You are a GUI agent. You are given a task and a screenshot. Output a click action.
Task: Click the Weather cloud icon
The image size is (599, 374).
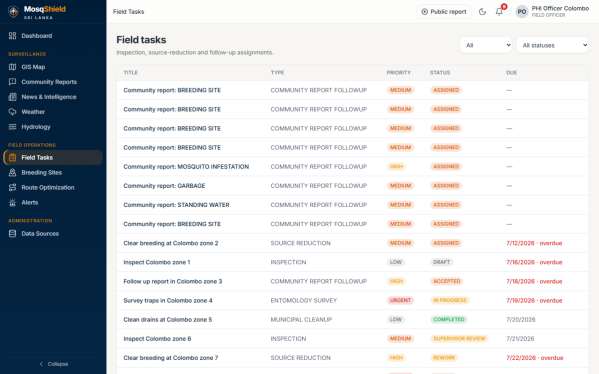(13, 112)
